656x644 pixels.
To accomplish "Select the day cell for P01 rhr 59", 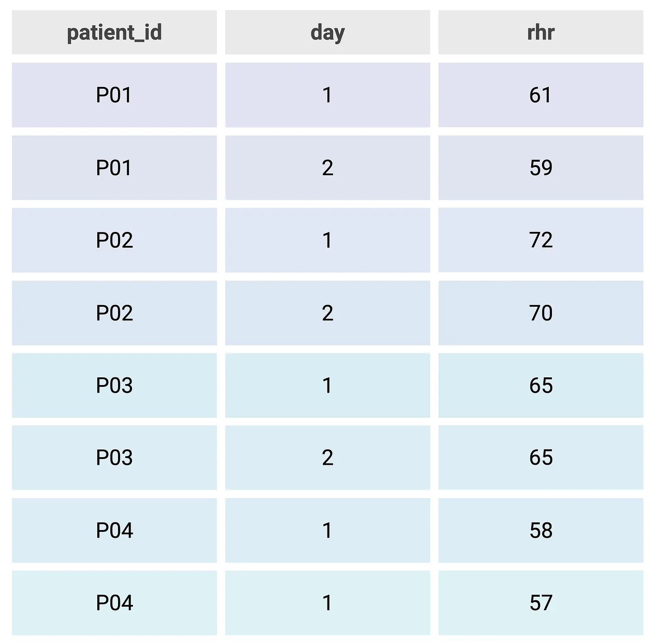I will click(x=328, y=168).
